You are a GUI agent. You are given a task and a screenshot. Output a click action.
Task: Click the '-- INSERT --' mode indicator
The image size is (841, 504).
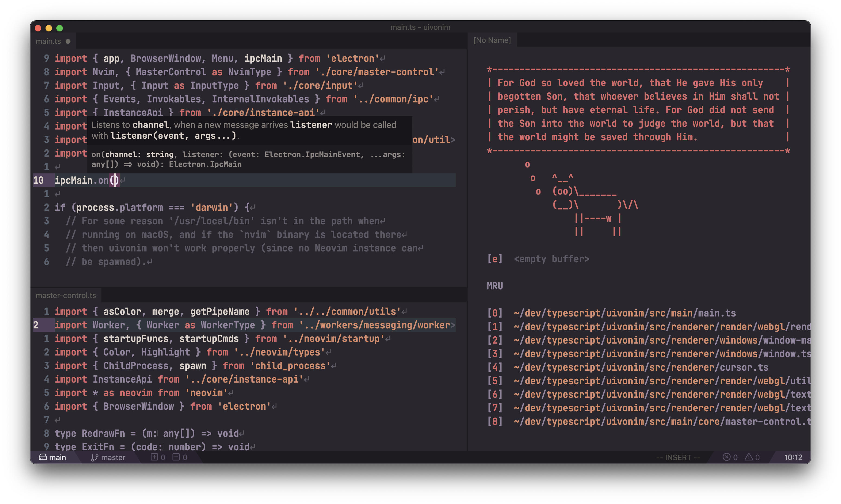tap(678, 457)
